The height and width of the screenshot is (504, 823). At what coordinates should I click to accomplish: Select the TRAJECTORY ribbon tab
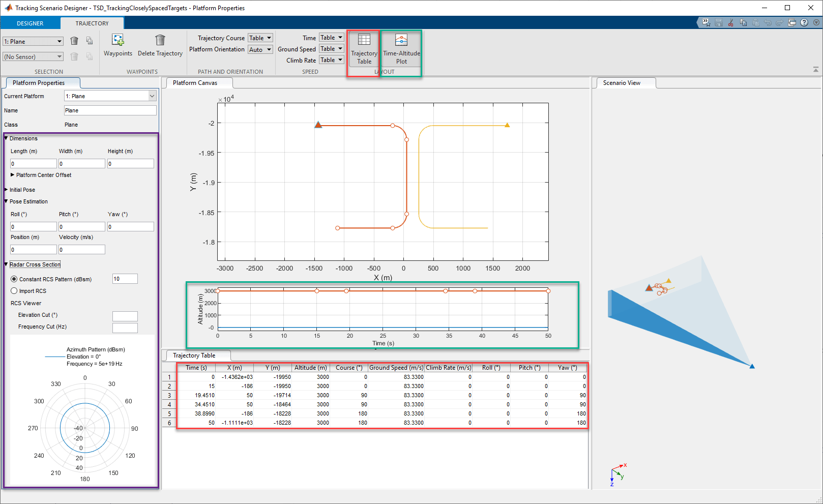(x=92, y=23)
